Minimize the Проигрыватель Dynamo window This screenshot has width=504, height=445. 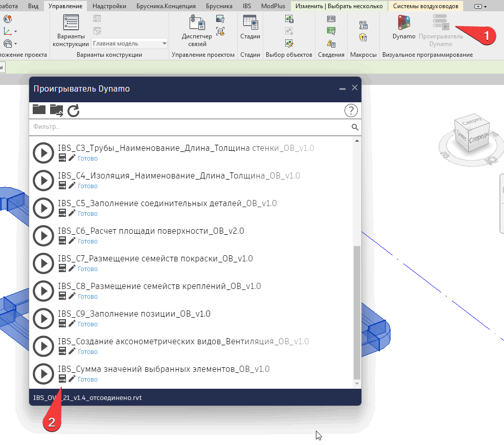342,88
